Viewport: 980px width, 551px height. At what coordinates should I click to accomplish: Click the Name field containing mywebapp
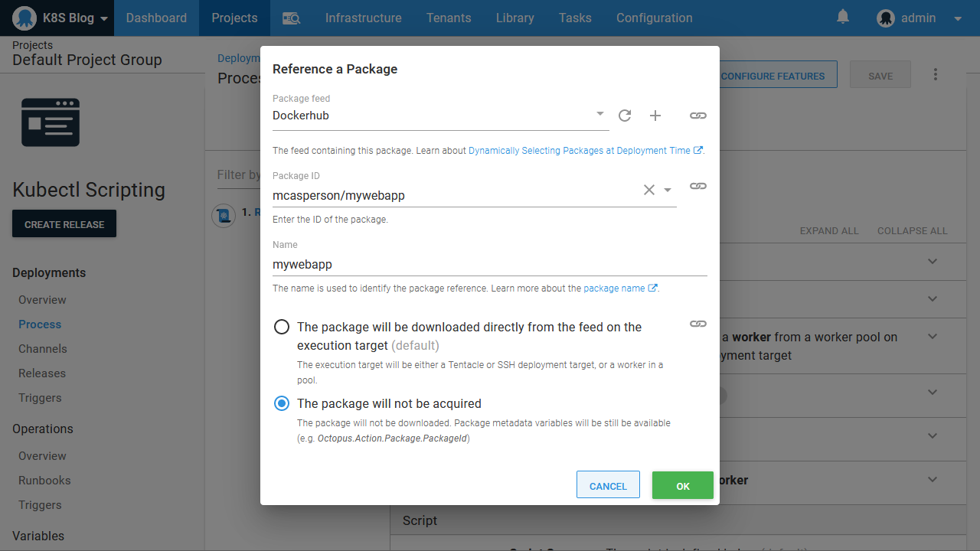(488, 264)
